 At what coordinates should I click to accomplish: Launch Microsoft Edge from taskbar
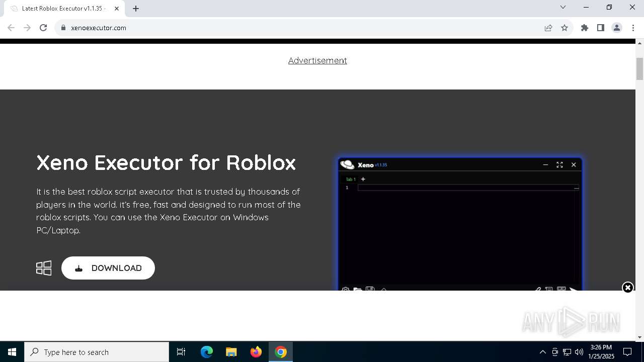(207, 352)
